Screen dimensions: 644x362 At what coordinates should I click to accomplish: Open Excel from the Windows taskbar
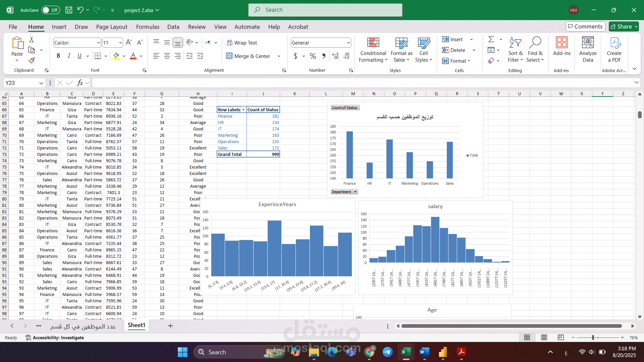pyautogui.click(x=406, y=352)
